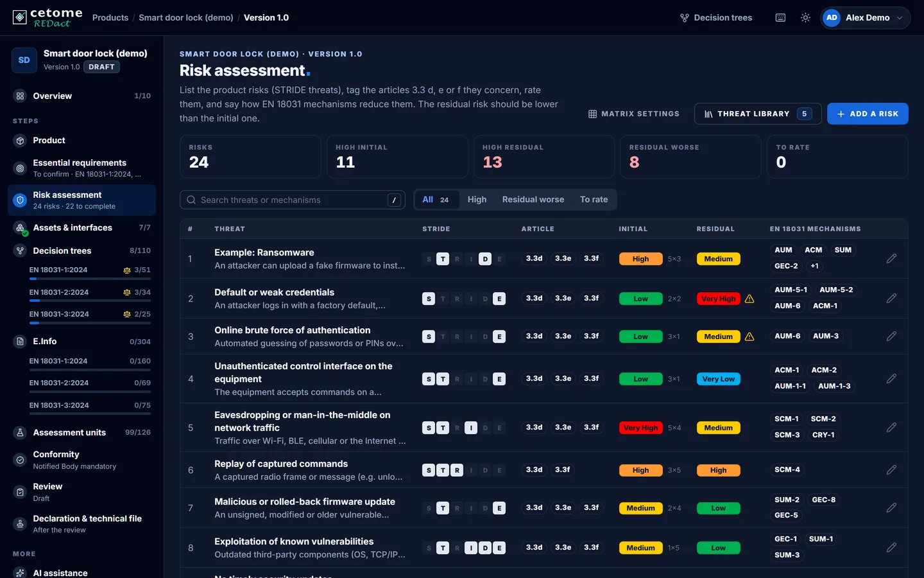Click Very High initial badge on row 5

(x=640, y=428)
